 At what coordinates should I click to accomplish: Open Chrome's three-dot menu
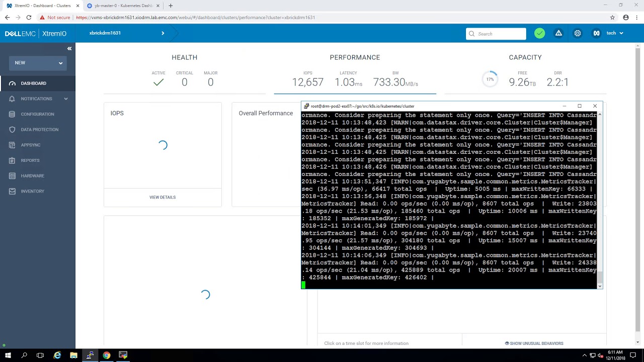click(x=637, y=17)
